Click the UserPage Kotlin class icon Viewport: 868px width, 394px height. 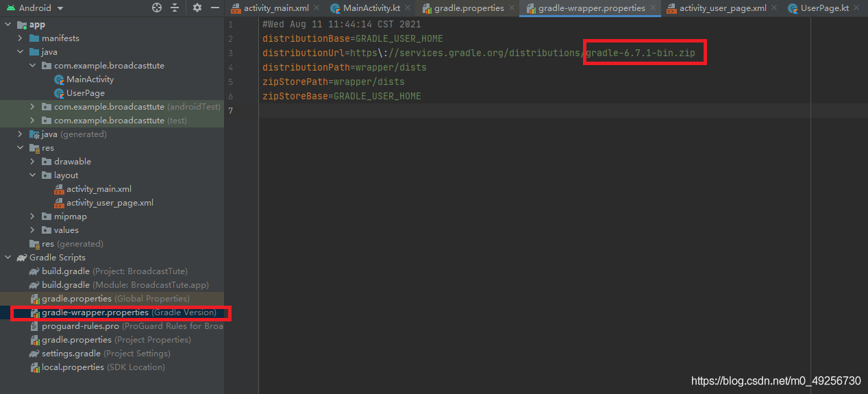pos(59,93)
